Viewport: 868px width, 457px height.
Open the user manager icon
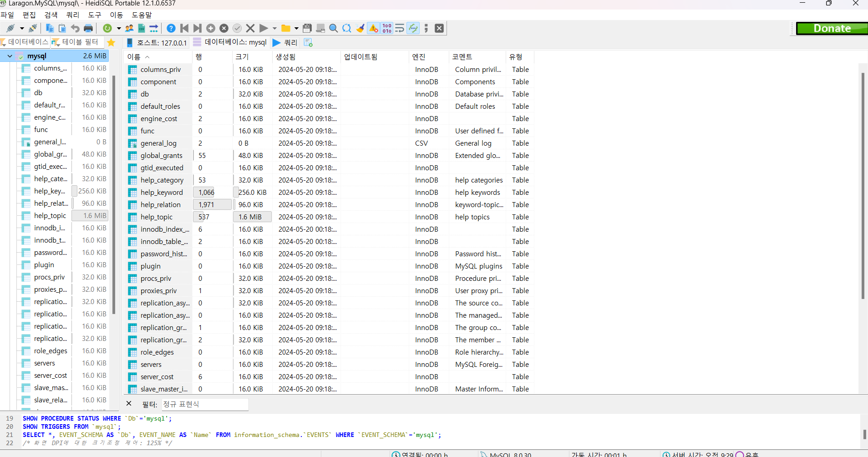129,28
